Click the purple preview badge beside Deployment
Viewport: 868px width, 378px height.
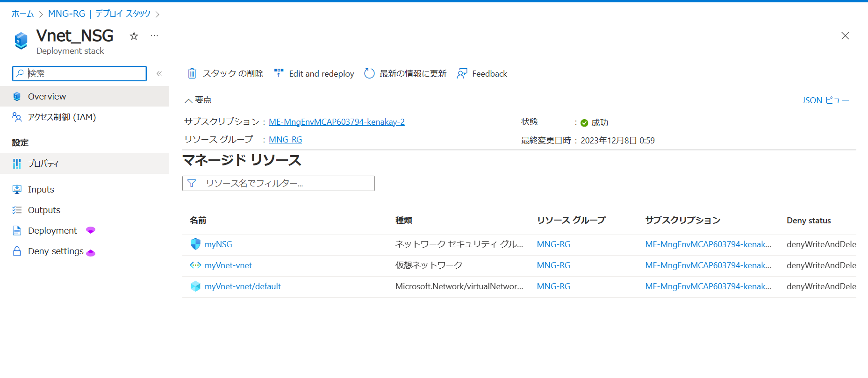coord(91,230)
